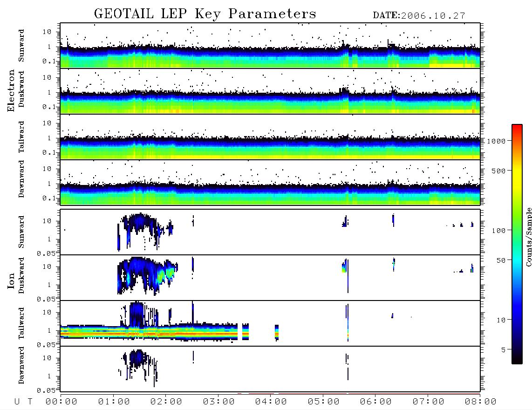
Task: Click the Electron Tailward spectrogram panel
Action: 270,137
